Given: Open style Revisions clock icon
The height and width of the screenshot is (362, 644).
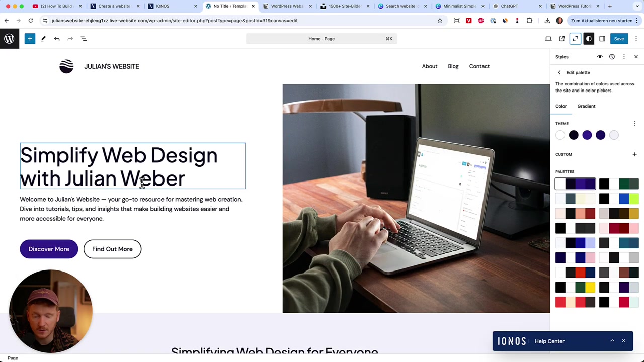Looking at the screenshot, I should click(x=612, y=57).
